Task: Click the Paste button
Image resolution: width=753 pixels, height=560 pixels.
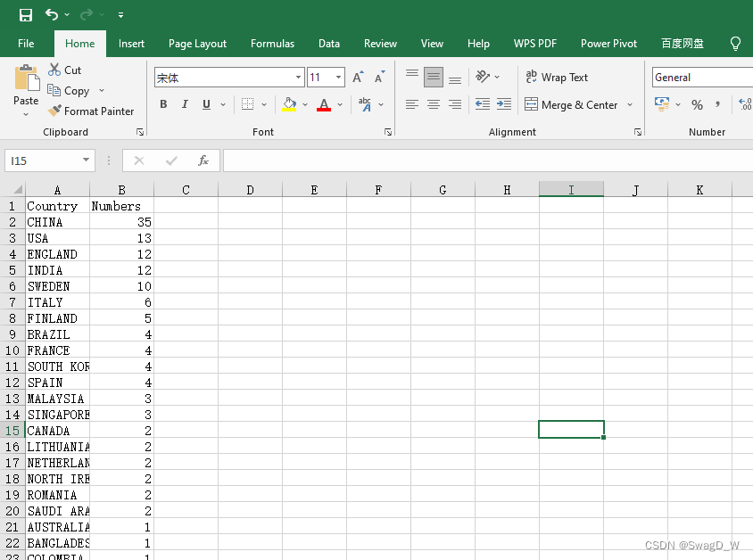Action: (26, 91)
